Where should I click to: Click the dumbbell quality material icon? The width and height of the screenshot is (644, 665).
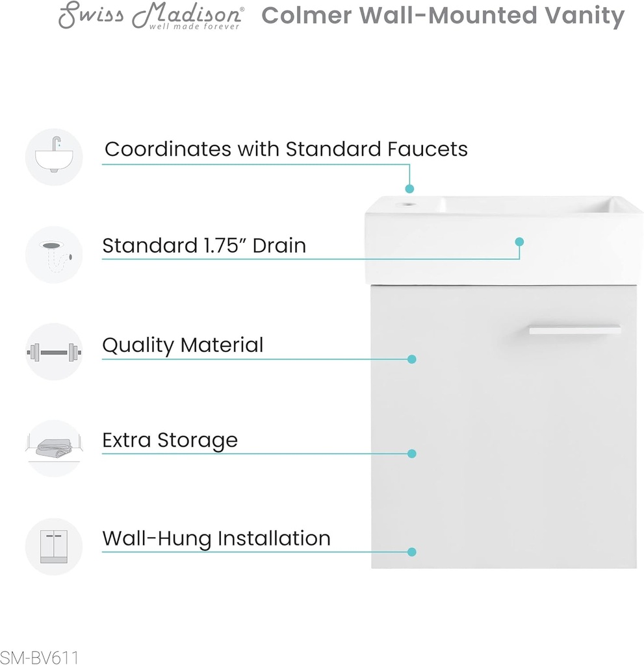pyautogui.click(x=54, y=352)
